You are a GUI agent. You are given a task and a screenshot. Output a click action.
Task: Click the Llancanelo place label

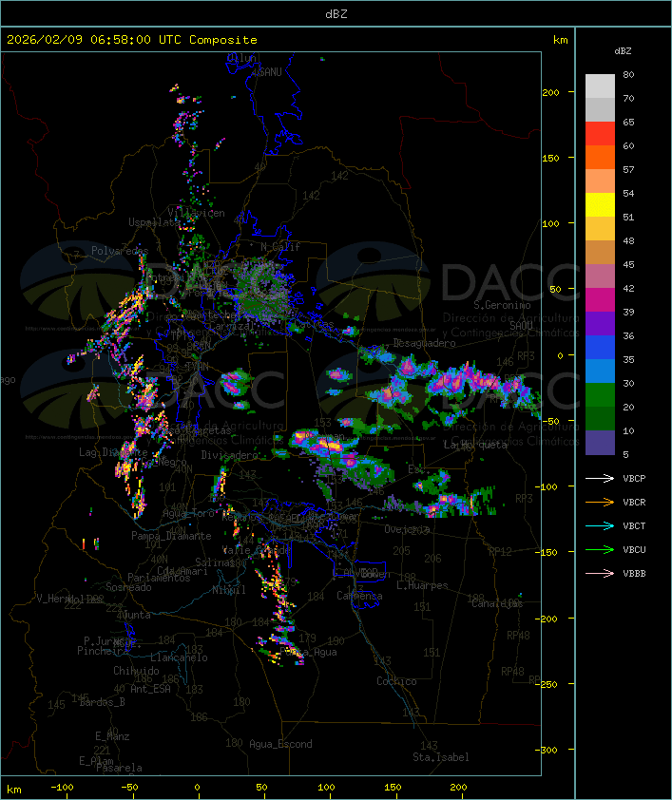(x=179, y=657)
